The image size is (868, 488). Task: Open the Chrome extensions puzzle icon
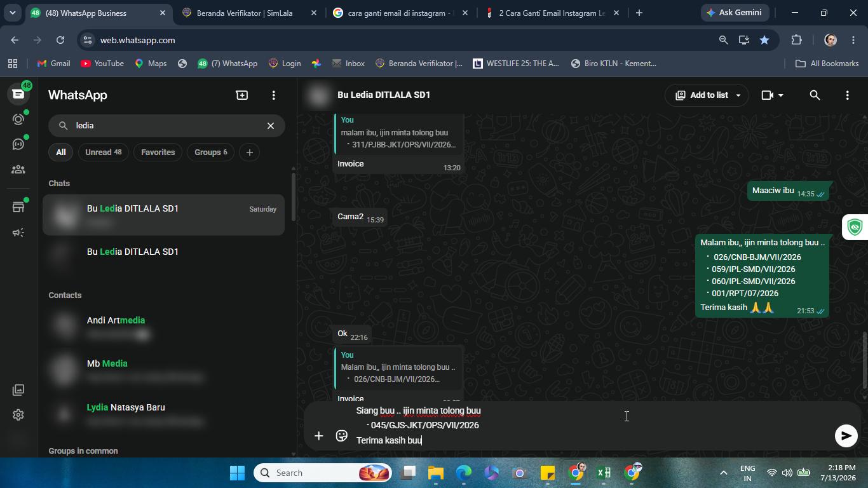tap(796, 40)
